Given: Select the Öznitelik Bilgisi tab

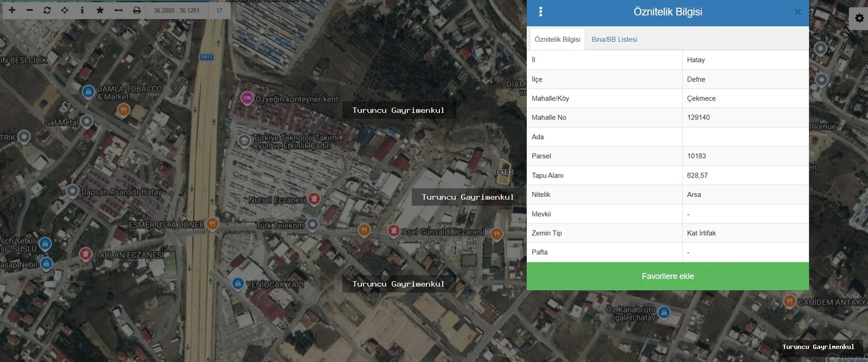Looking at the screenshot, I should pyautogui.click(x=557, y=40).
